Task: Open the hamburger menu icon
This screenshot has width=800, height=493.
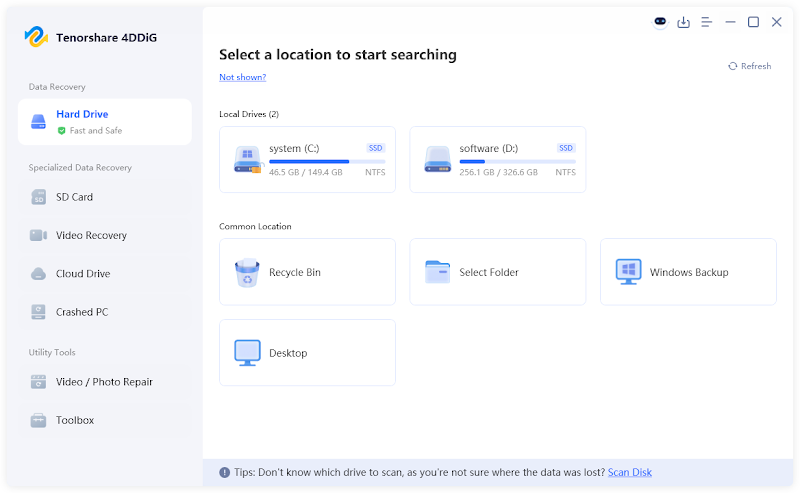Action: click(x=707, y=22)
